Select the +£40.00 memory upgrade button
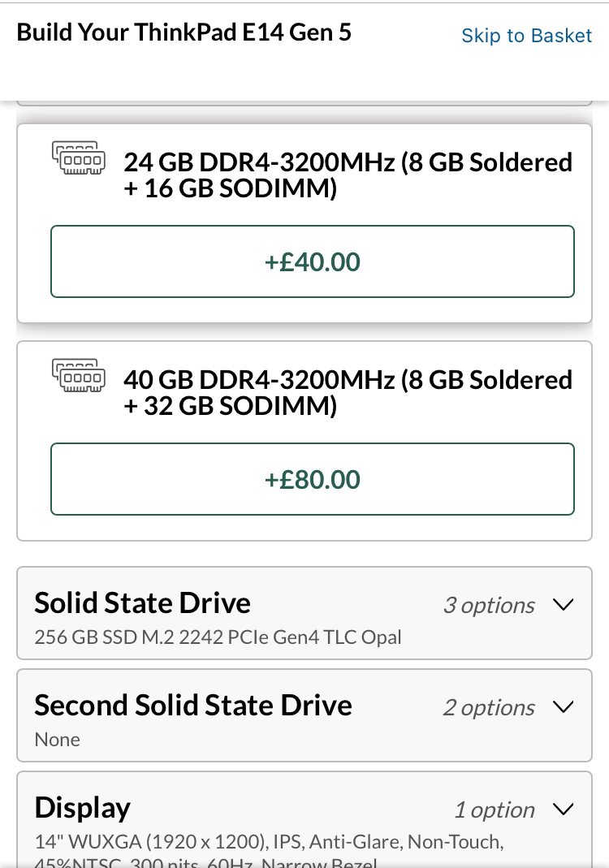The width and height of the screenshot is (609, 868). pos(313,261)
